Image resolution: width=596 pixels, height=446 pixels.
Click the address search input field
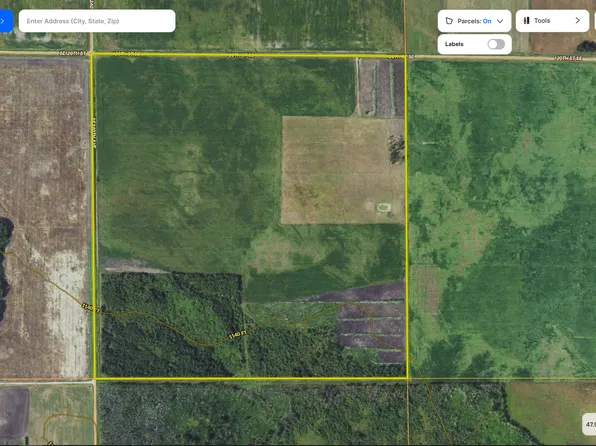point(97,21)
